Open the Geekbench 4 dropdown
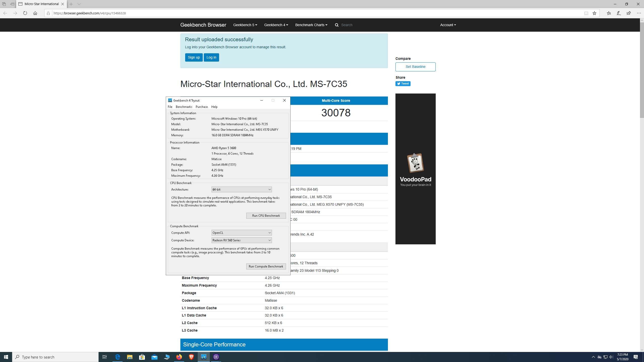 pos(276,25)
